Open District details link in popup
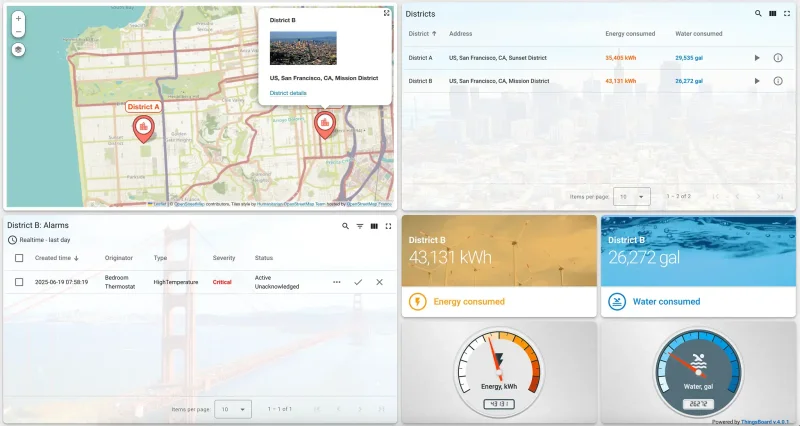This screenshot has width=800, height=426. click(x=288, y=93)
